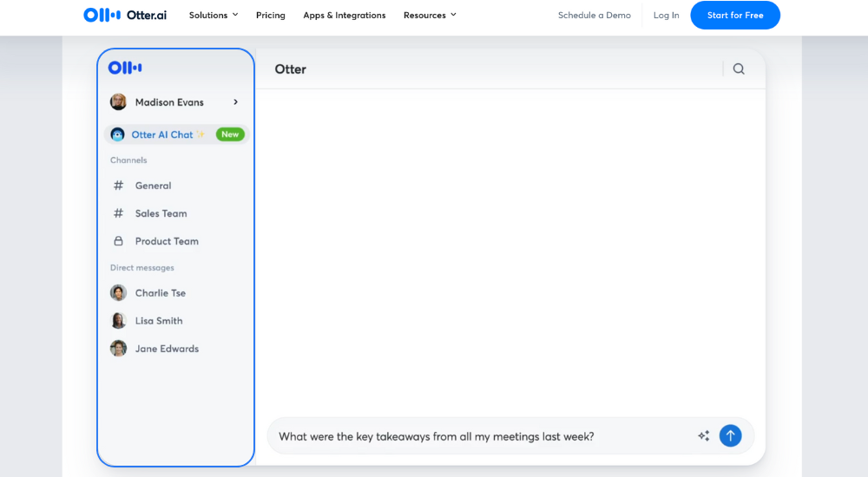Click the hash icon beside General
The width and height of the screenshot is (868, 477).
[118, 186]
